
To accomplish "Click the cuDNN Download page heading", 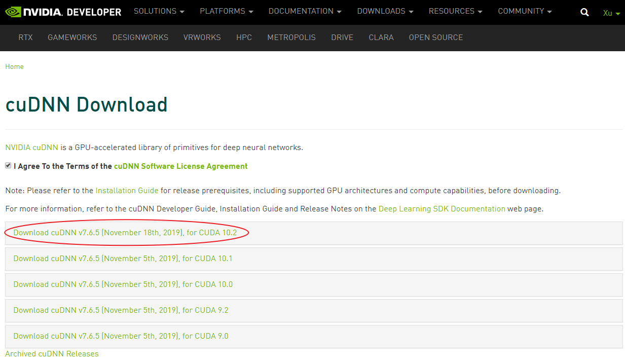I will click(x=86, y=104).
